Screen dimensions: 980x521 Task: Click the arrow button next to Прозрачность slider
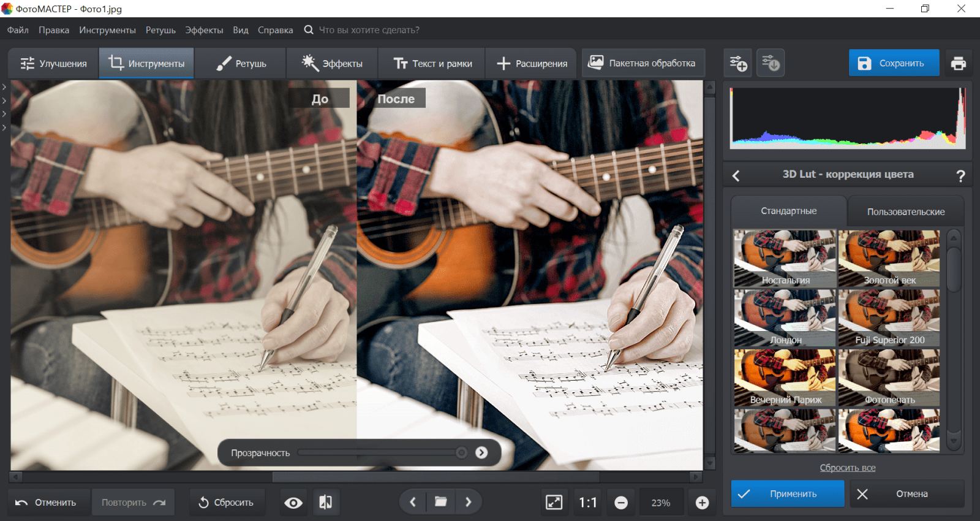pos(481,452)
